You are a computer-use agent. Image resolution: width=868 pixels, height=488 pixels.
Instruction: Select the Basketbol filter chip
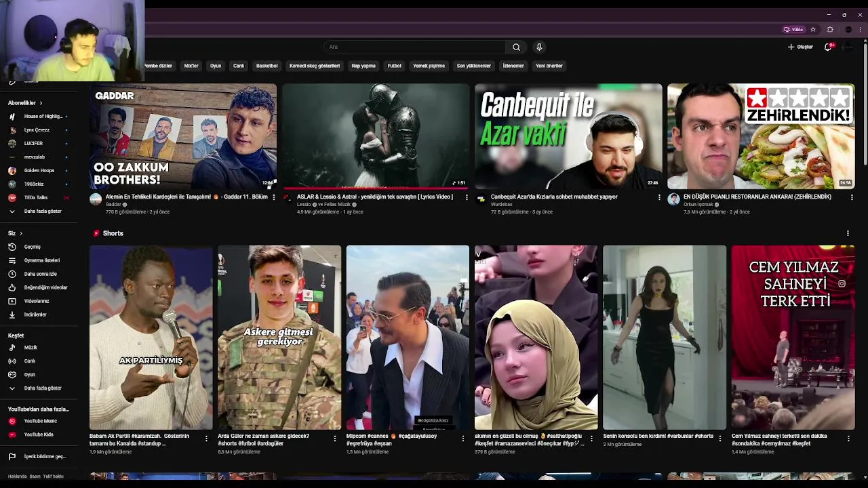click(x=267, y=66)
